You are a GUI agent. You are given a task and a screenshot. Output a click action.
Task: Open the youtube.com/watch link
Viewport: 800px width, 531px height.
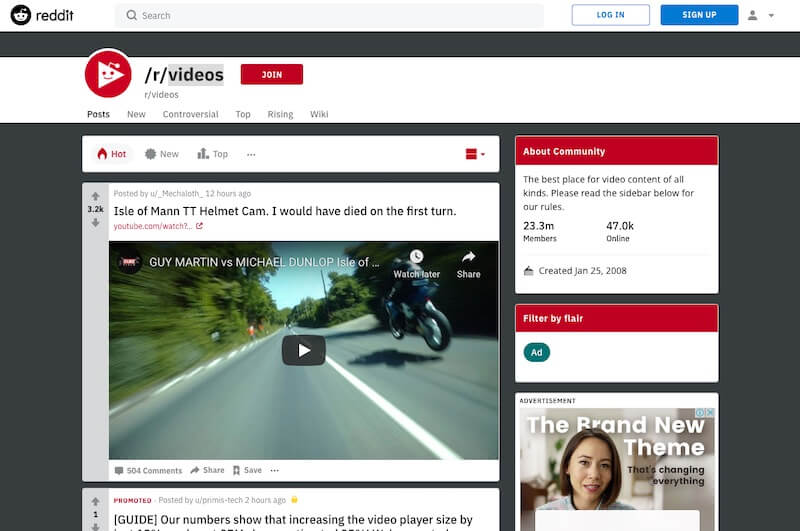[158, 226]
